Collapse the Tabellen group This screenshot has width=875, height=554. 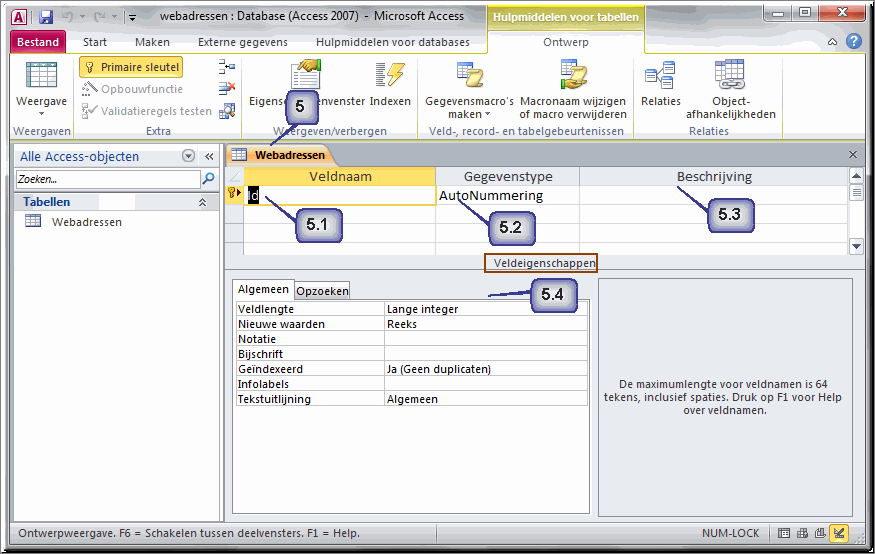pyautogui.click(x=203, y=202)
